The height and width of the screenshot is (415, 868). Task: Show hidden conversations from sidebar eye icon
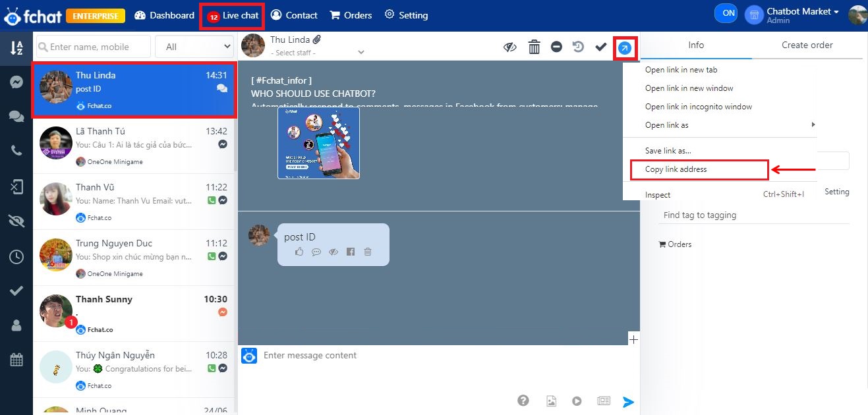tap(16, 222)
